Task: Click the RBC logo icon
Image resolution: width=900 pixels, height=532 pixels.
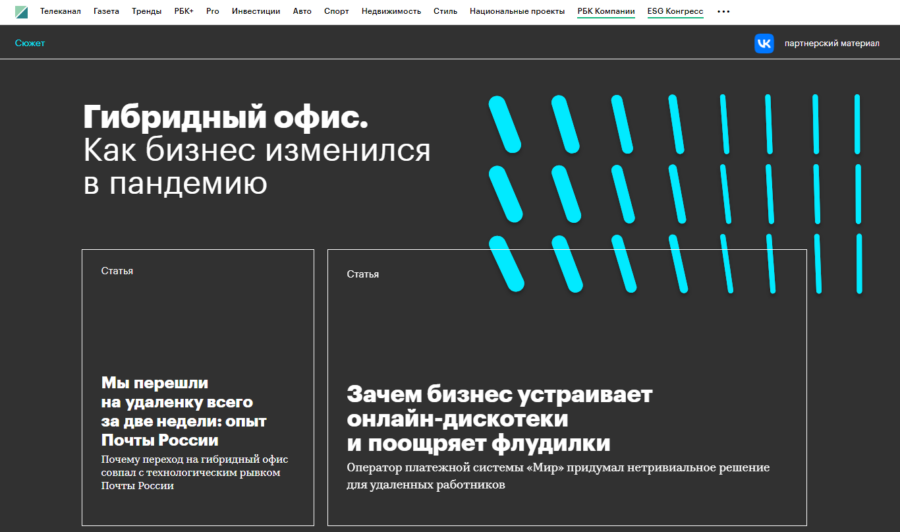Action: pyautogui.click(x=21, y=12)
